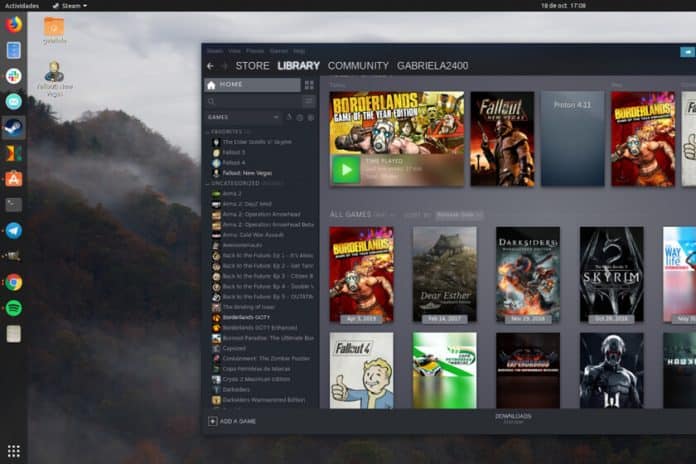Screen dimensions: 696x464
Task: Select 'Arma: Cold War Assault' in list
Action: pyautogui.click(x=253, y=235)
